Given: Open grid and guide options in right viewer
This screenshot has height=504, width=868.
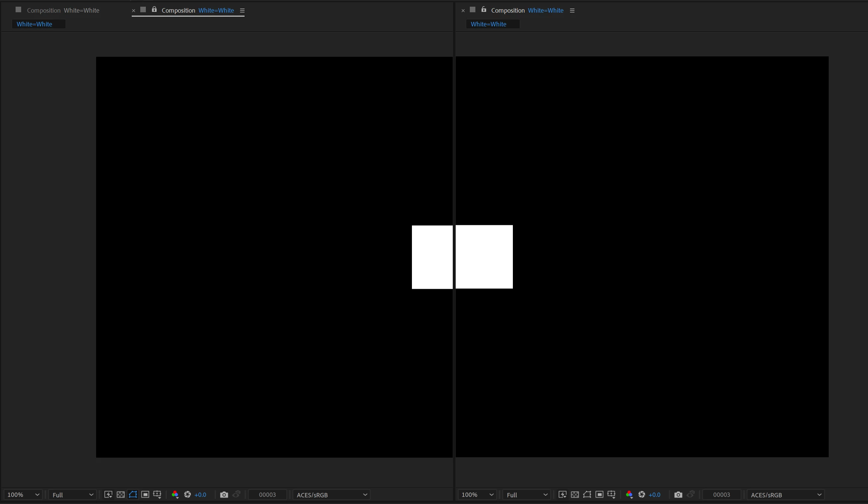Looking at the screenshot, I should [612, 495].
